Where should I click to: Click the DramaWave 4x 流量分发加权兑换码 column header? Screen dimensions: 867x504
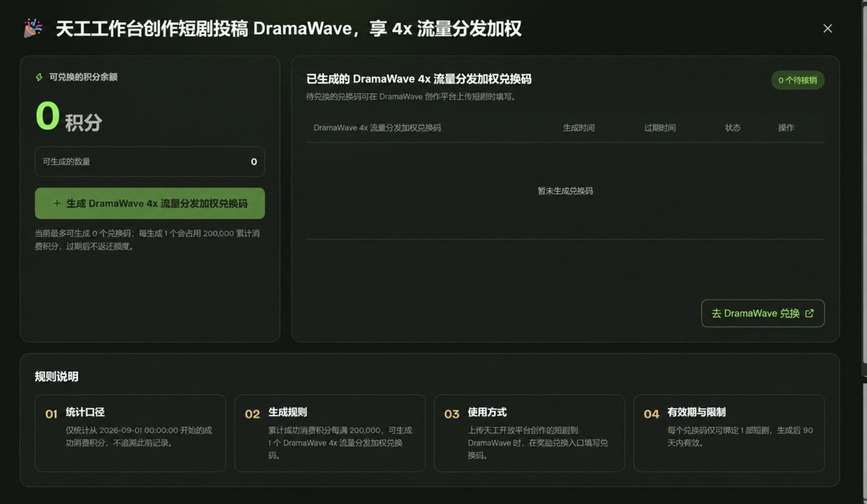pos(377,128)
